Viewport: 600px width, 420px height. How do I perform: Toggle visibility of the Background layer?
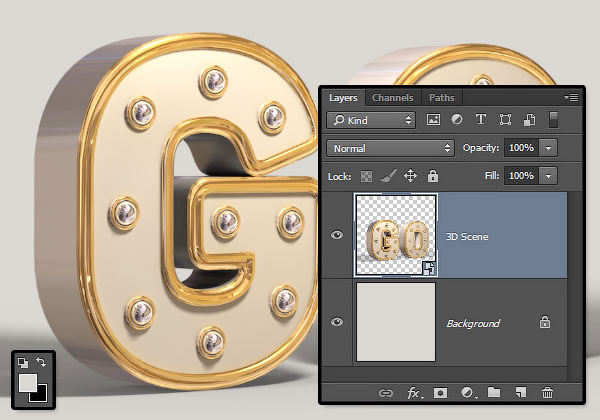coord(337,322)
